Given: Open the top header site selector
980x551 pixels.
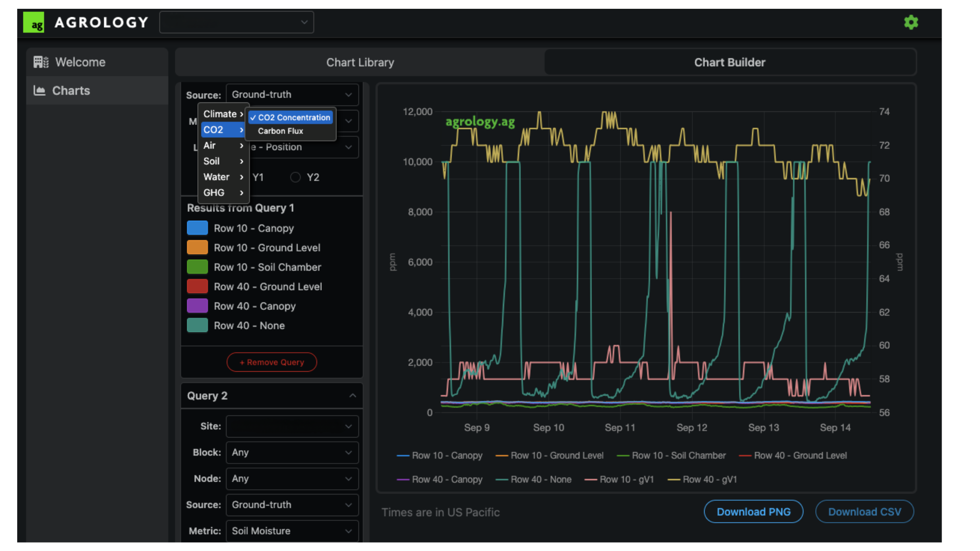Looking at the screenshot, I should pyautogui.click(x=237, y=22).
